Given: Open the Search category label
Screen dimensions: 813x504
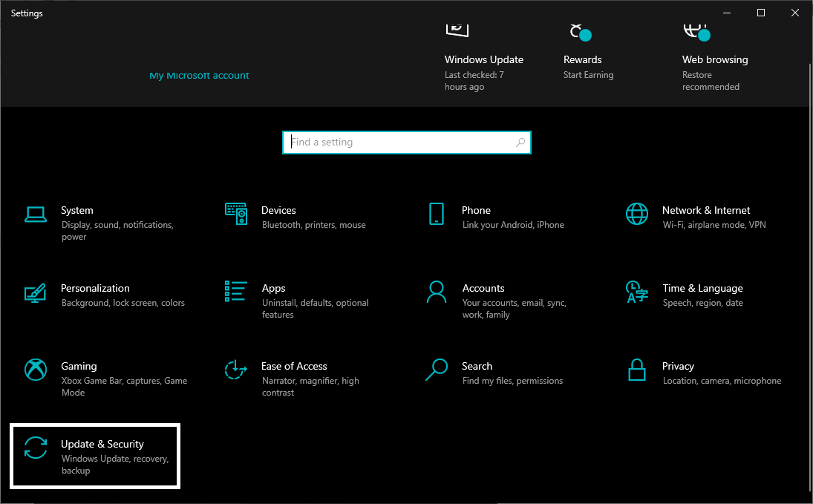Looking at the screenshot, I should point(477,366).
